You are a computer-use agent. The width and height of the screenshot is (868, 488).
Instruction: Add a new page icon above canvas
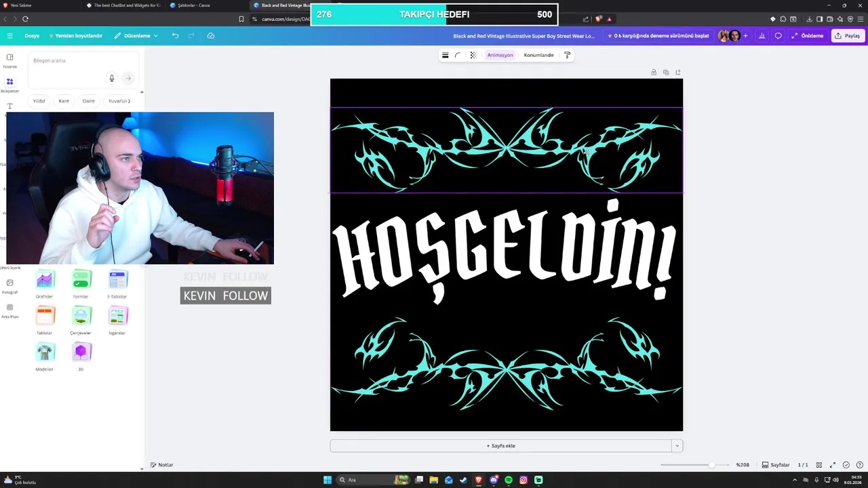pos(677,72)
